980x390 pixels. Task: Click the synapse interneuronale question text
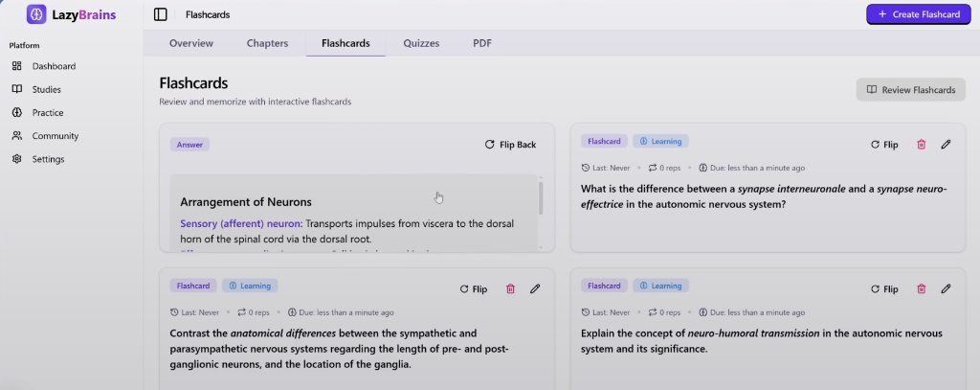coord(764,196)
